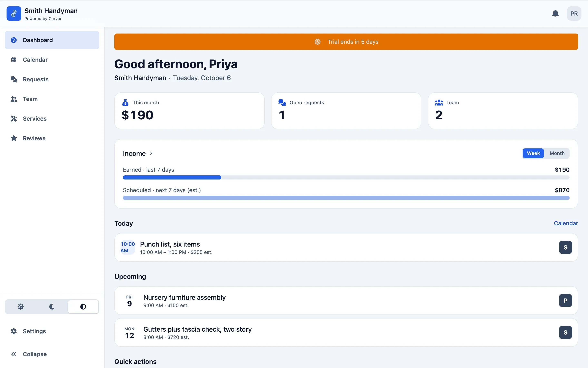Click the Scheduled next 7 days progress bar
The image size is (588, 368).
pos(346,198)
